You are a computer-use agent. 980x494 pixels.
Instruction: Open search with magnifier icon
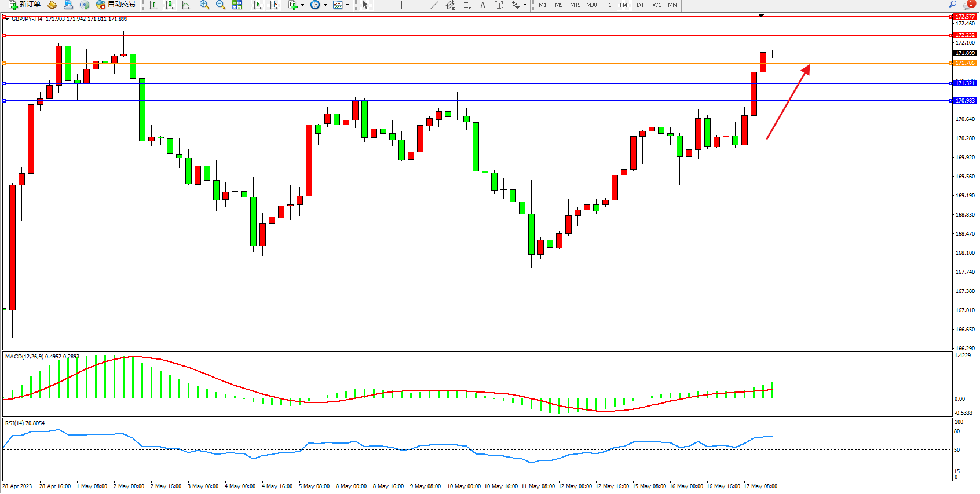pos(952,5)
